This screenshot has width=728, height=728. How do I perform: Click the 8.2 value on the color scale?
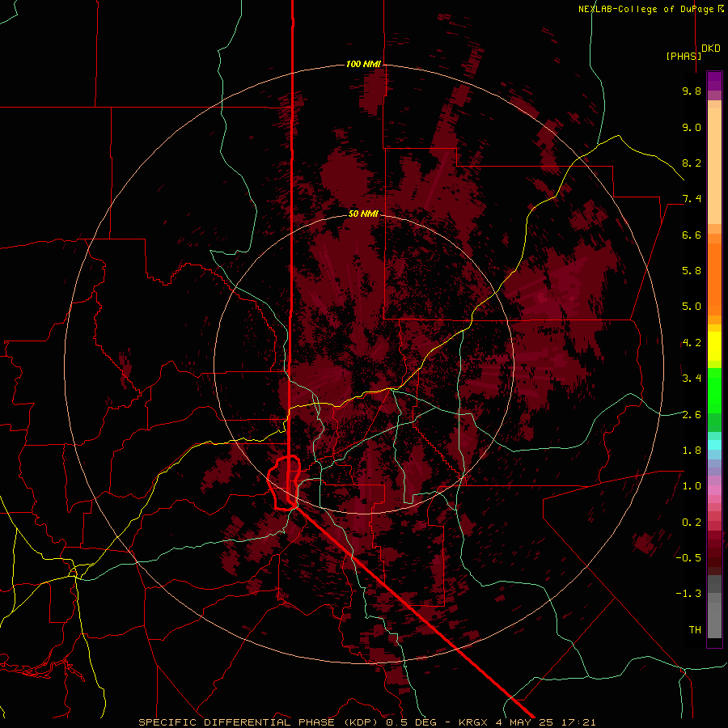[692, 163]
